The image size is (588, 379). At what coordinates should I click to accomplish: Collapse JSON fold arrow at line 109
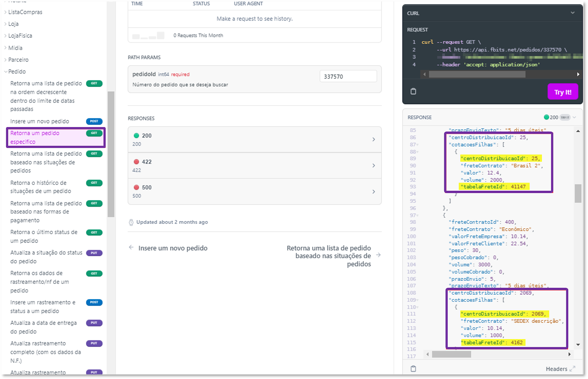coord(417,300)
